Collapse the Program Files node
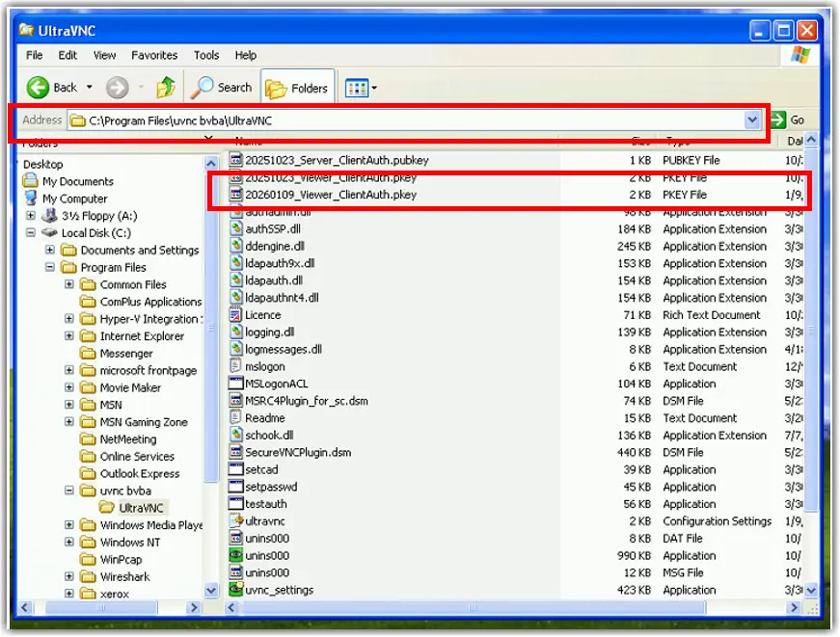840x637 pixels. point(50,267)
